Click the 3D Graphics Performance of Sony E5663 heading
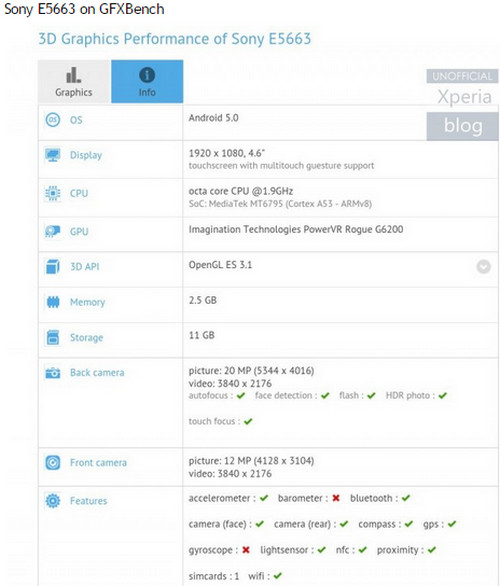This screenshot has width=500, height=586. coord(175,39)
